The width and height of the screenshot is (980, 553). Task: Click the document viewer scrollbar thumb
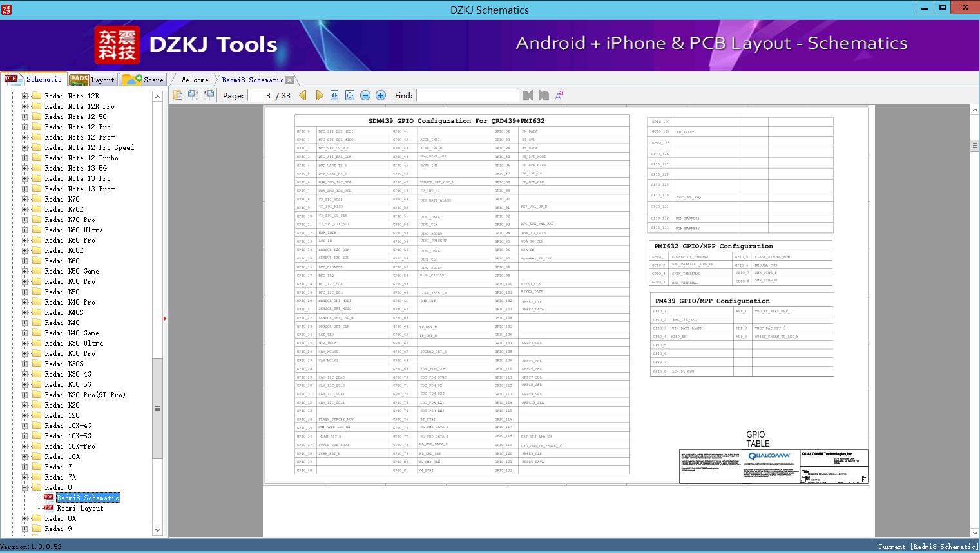975,145
